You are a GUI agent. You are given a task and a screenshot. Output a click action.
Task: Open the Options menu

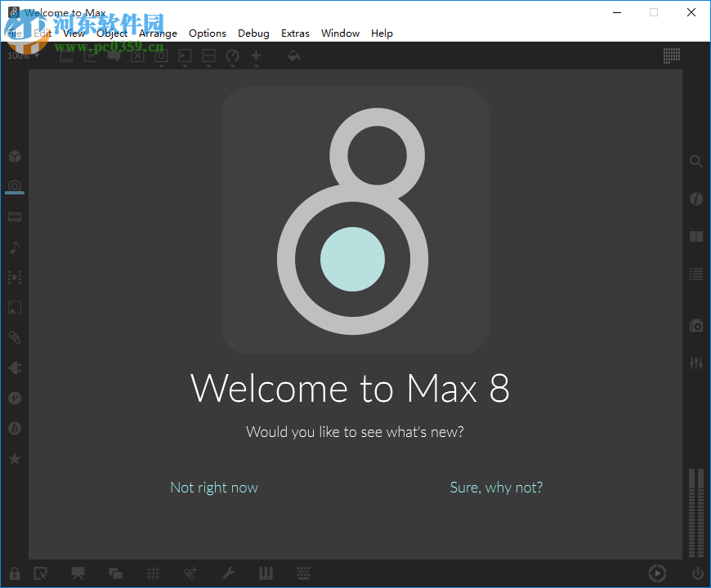[x=207, y=33]
